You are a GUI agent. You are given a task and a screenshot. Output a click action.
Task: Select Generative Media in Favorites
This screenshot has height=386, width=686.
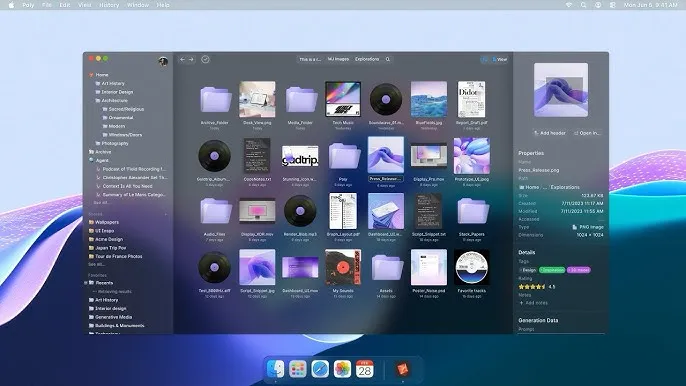(110, 317)
